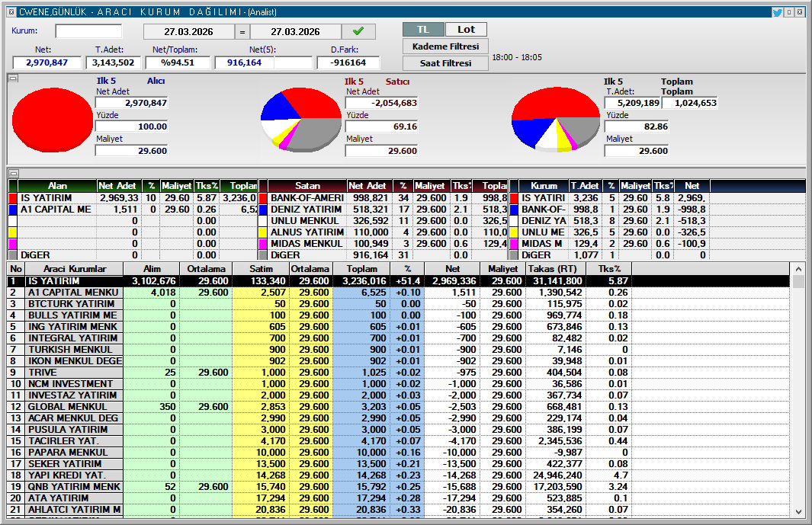Collapse the pie charts panel

[x=12, y=78]
